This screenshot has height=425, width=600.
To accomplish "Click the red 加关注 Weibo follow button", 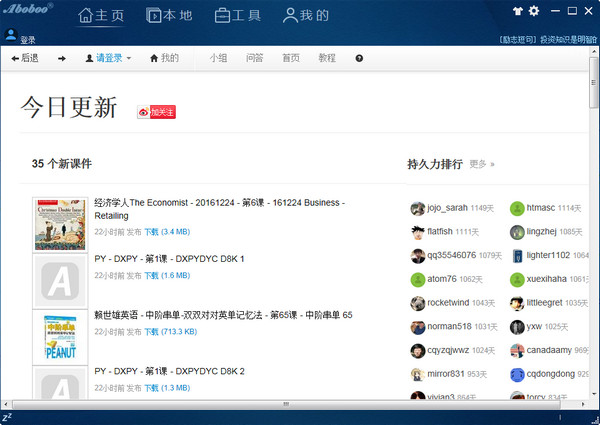I will click(157, 112).
